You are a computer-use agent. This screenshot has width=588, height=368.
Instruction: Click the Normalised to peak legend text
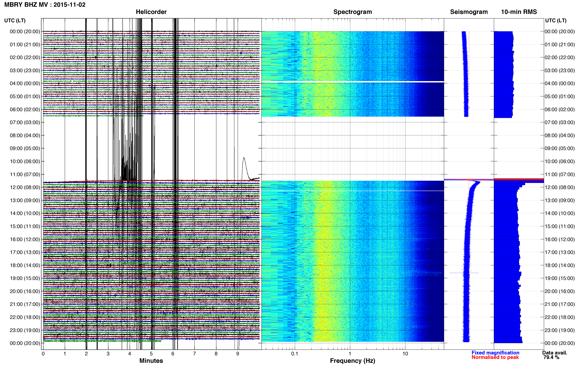pos(495,357)
